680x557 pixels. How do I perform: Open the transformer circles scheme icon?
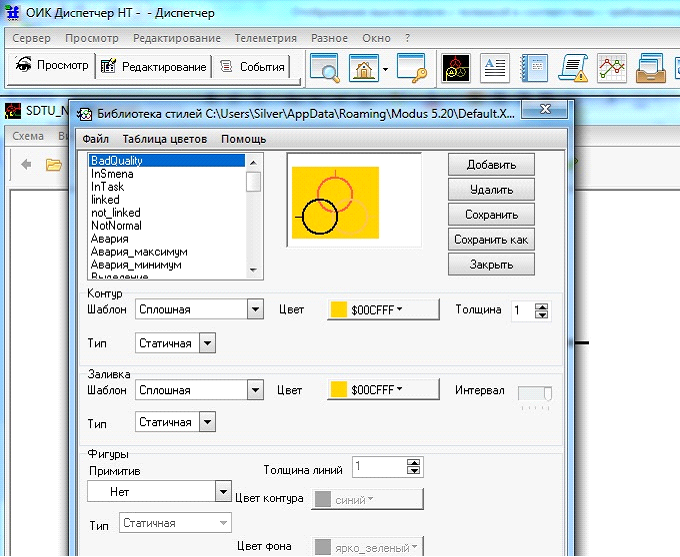[456, 68]
